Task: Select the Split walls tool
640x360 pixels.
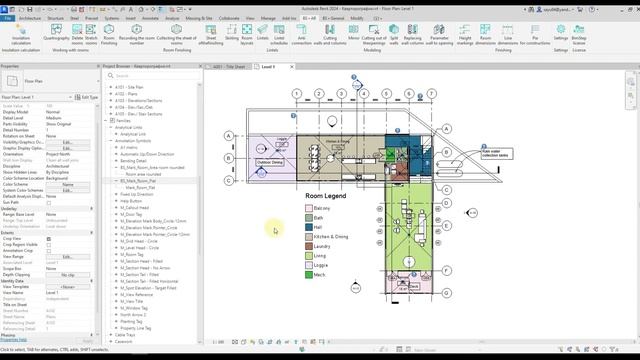Action: [x=394, y=34]
